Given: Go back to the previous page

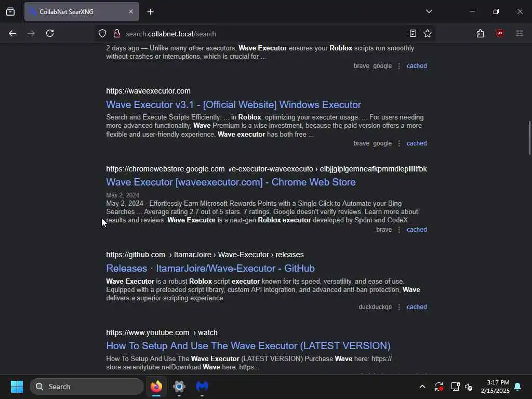Looking at the screenshot, I should click(12, 34).
